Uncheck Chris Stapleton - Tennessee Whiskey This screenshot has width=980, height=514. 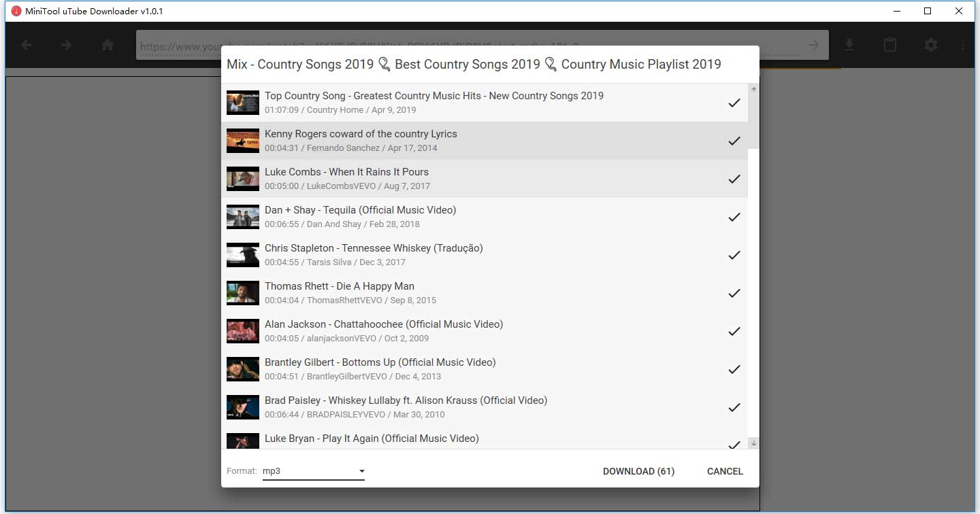tap(734, 255)
